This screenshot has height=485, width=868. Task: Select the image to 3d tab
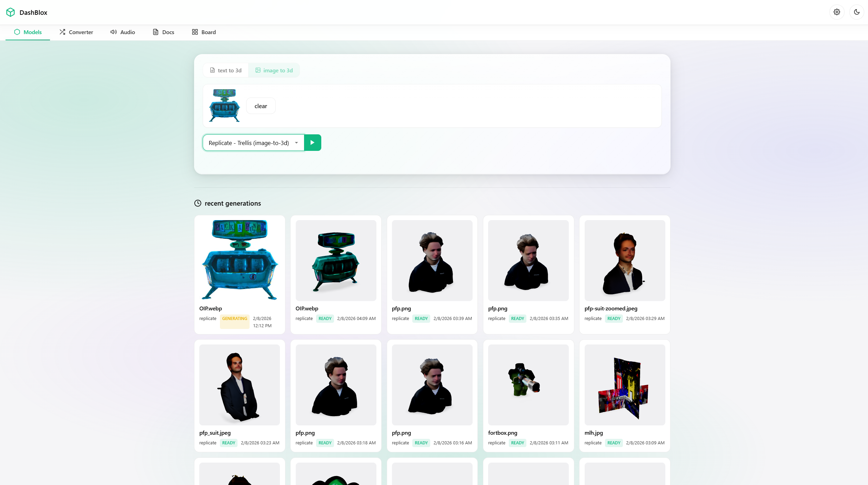[274, 70]
